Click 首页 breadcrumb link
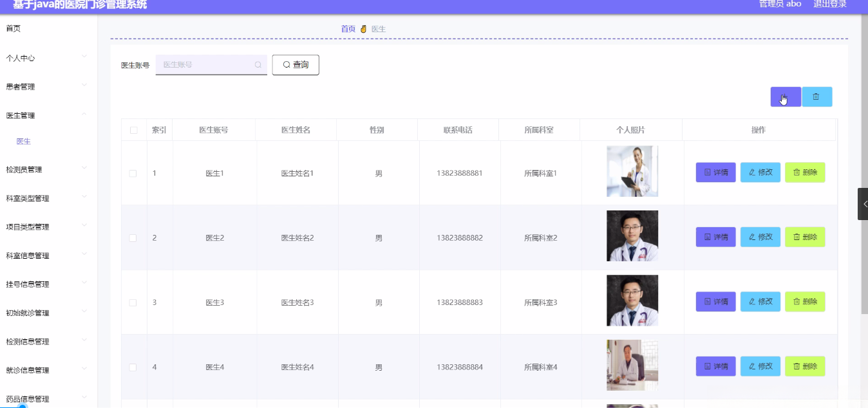Viewport: 868px width, 408px height. (348, 29)
